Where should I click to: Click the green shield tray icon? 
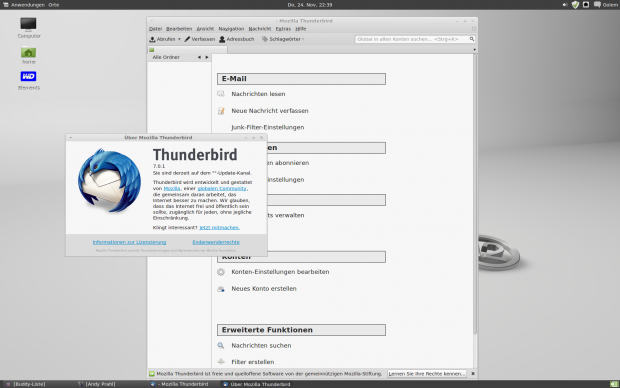click(575, 5)
